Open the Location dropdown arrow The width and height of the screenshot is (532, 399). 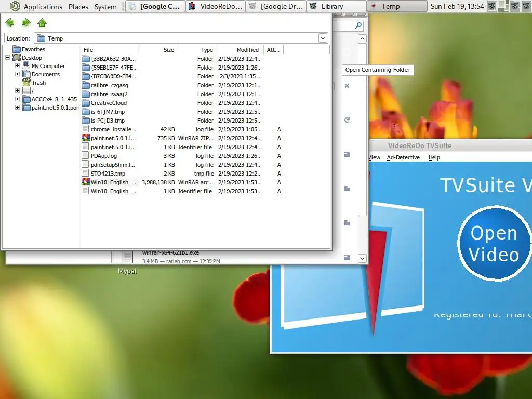[323, 38]
